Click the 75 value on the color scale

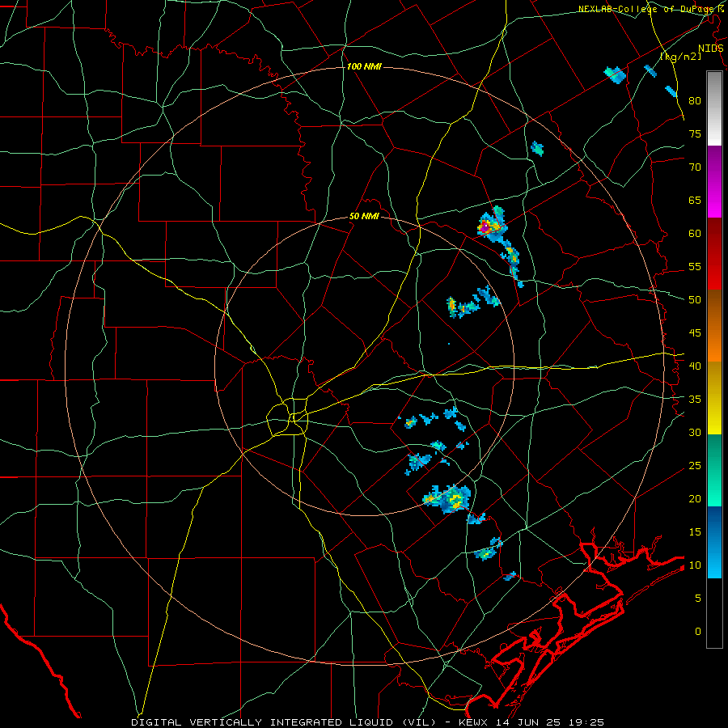click(695, 133)
